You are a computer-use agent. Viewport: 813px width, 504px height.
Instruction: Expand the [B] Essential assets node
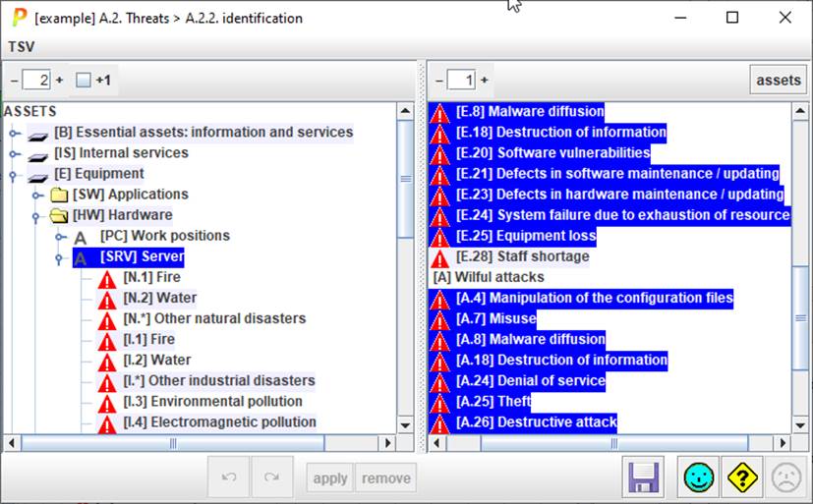(13, 133)
